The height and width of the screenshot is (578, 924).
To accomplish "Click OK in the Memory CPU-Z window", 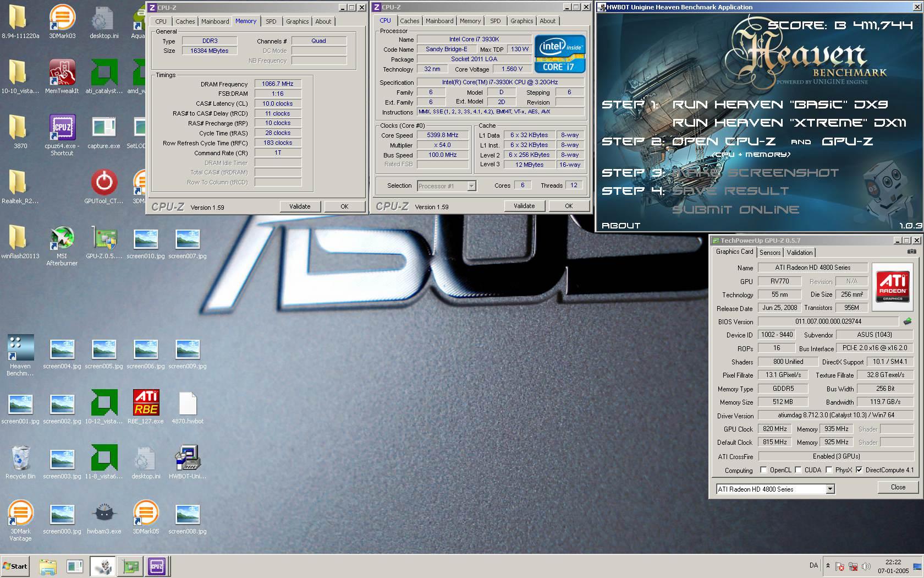I will 344,206.
